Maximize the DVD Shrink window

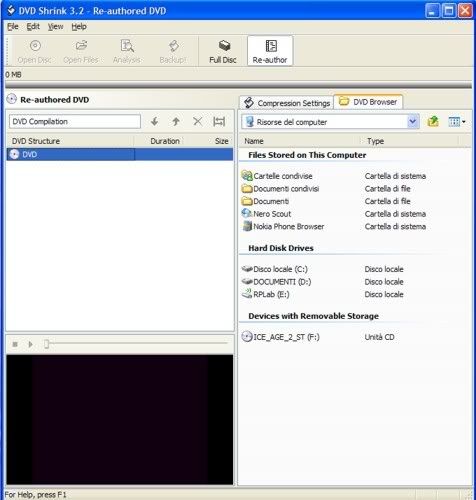click(x=449, y=11)
